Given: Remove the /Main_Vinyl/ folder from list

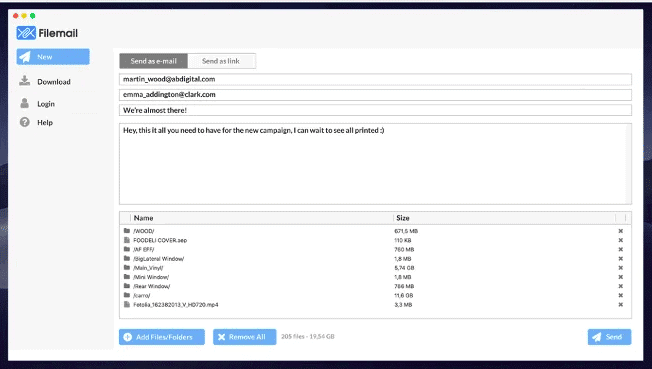Looking at the screenshot, I should coord(620,268).
